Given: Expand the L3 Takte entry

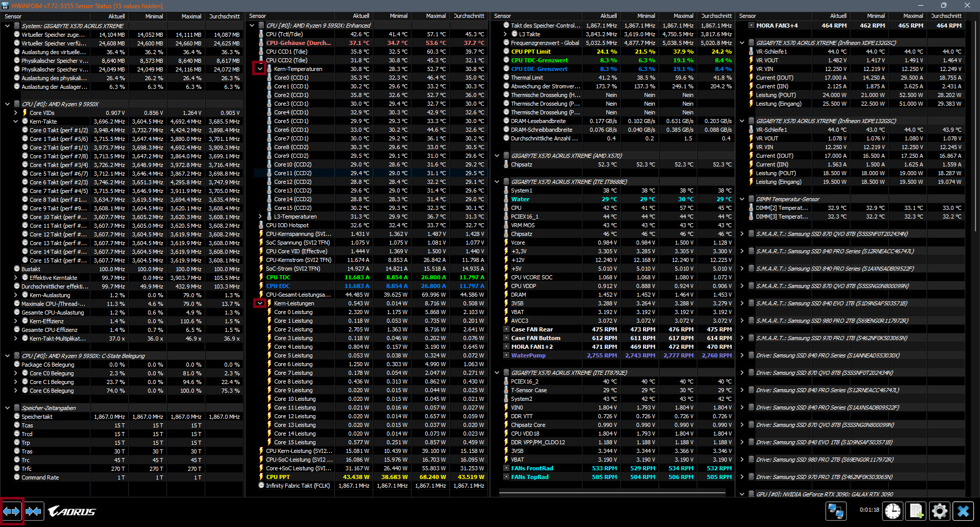Looking at the screenshot, I should click(505, 34).
